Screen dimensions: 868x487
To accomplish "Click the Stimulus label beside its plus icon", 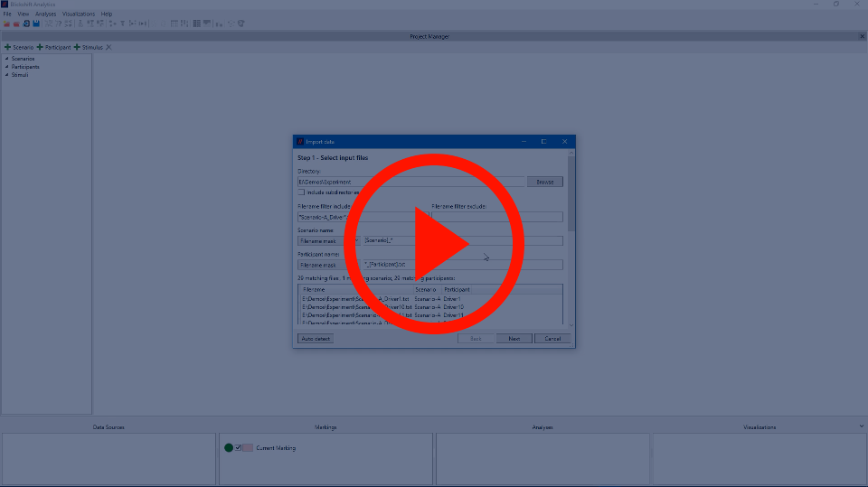I will pyautogui.click(x=92, y=48).
